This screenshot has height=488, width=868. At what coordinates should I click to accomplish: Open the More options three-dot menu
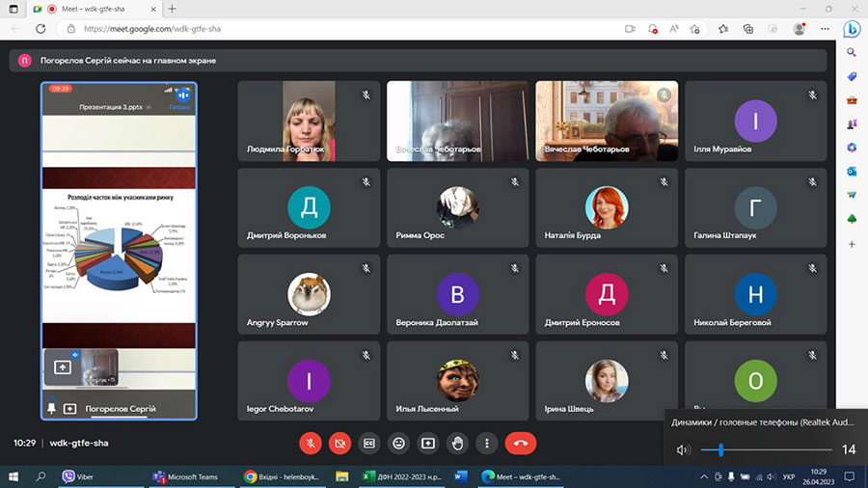(x=487, y=444)
